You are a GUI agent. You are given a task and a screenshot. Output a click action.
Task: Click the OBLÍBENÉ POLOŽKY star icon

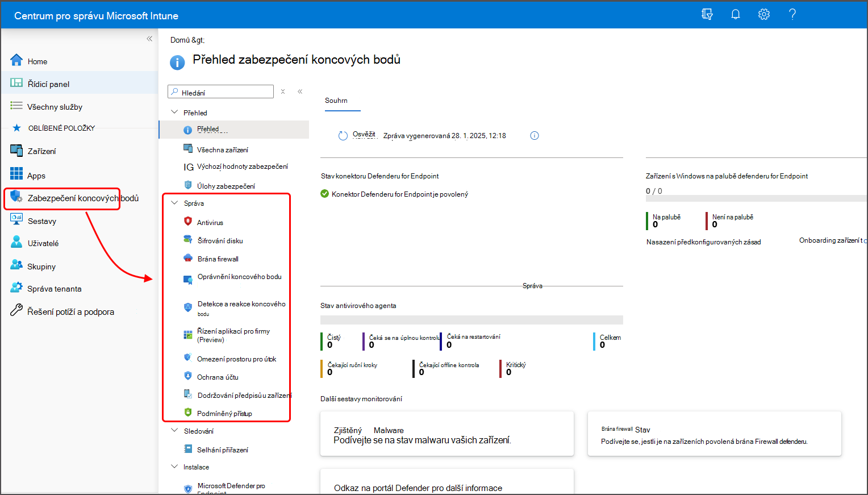coord(16,128)
